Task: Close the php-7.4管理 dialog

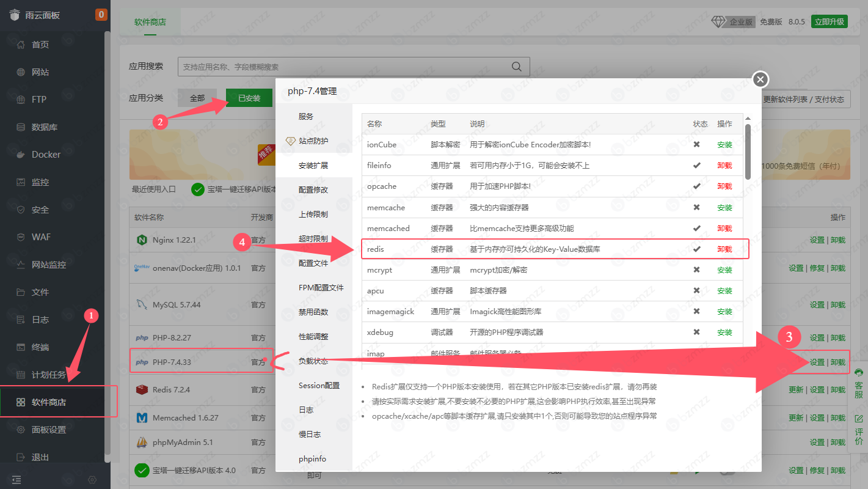Action: tap(760, 79)
